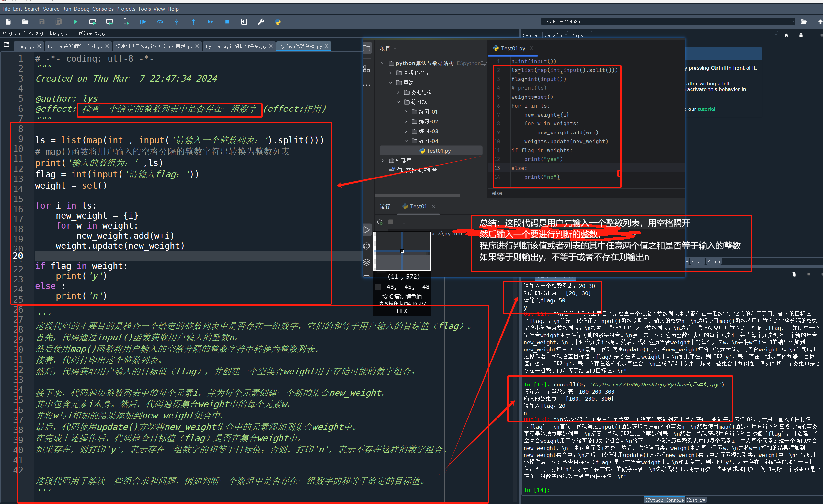823x504 pixels.
Task: Select the IPython Console tab
Action: pyautogui.click(x=664, y=500)
